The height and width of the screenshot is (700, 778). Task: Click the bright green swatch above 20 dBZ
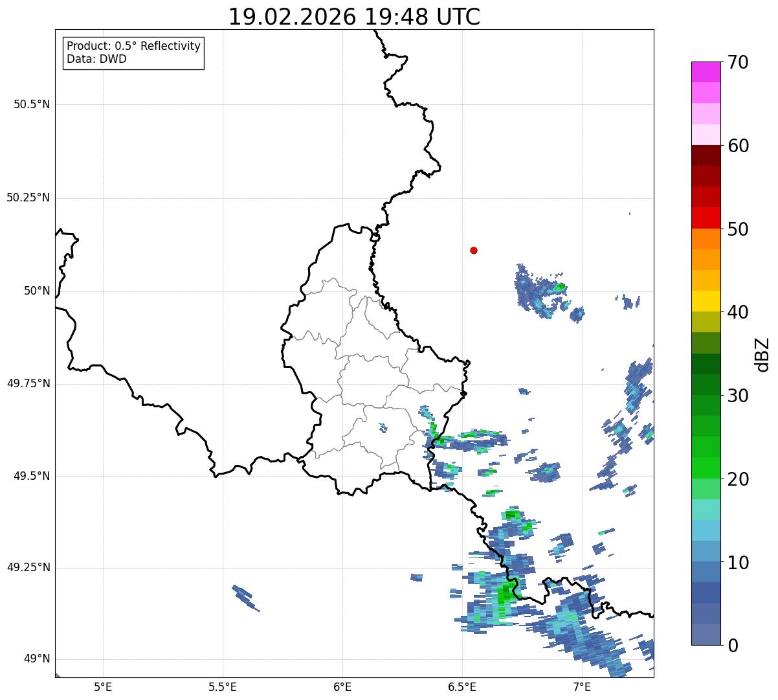point(706,468)
